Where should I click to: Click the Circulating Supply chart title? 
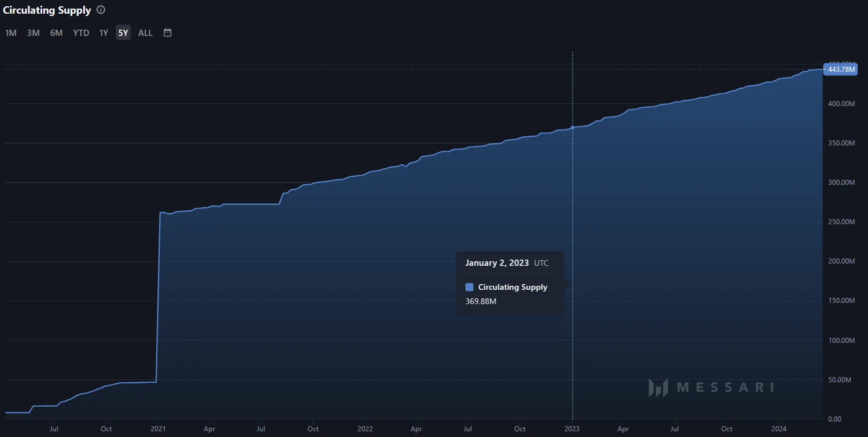tap(47, 10)
